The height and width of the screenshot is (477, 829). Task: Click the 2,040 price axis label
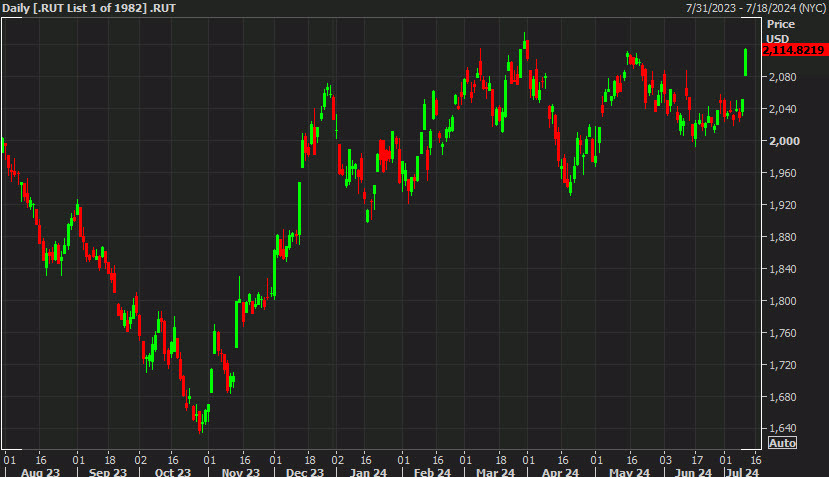(x=782, y=109)
